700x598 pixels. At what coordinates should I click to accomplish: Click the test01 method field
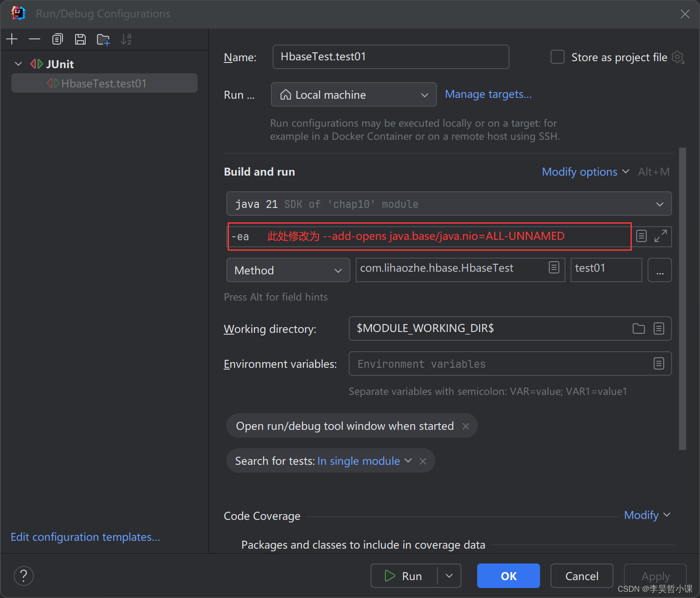tap(606, 270)
